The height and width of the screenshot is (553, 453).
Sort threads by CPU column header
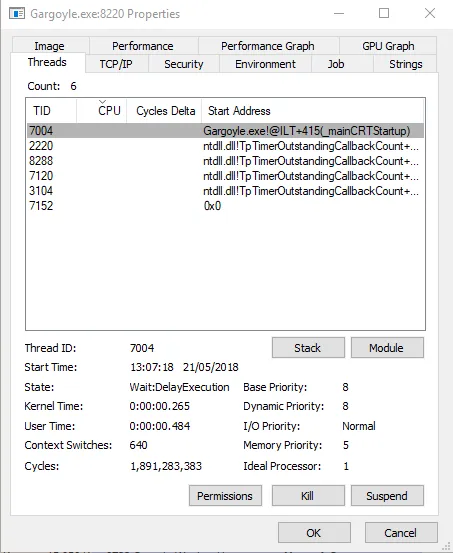click(x=102, y=111)
